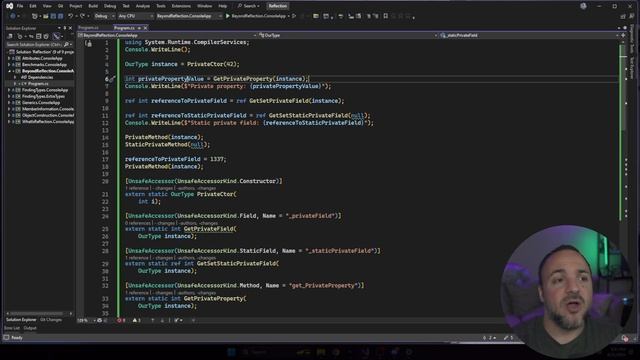640x360 pixels.
Task: Open the Error List tab
Action: [x=12, y=328]
